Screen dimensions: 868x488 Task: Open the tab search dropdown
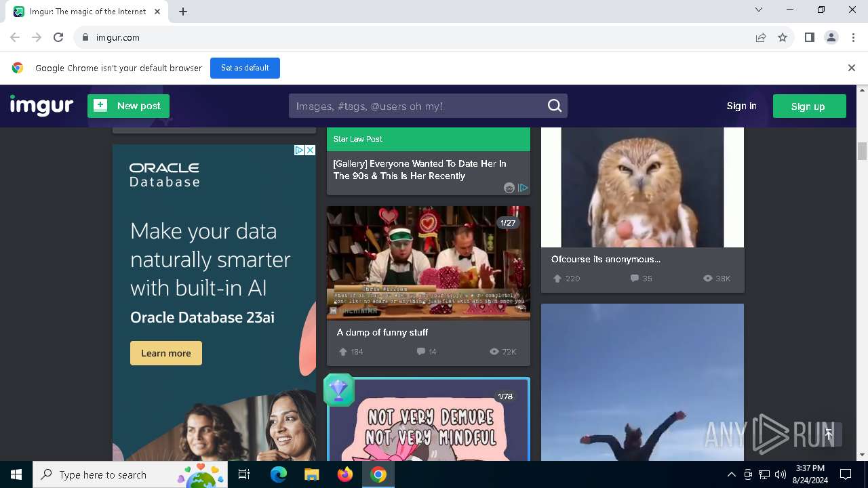tap(759, 9)
